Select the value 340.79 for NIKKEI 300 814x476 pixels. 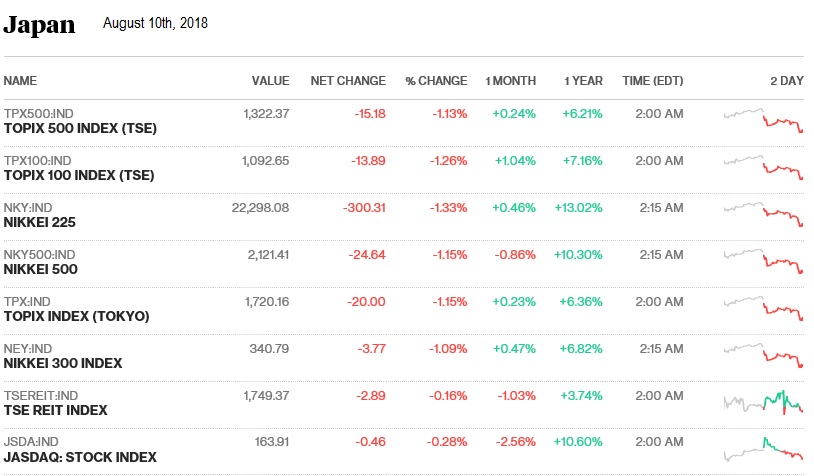[269, 349]
